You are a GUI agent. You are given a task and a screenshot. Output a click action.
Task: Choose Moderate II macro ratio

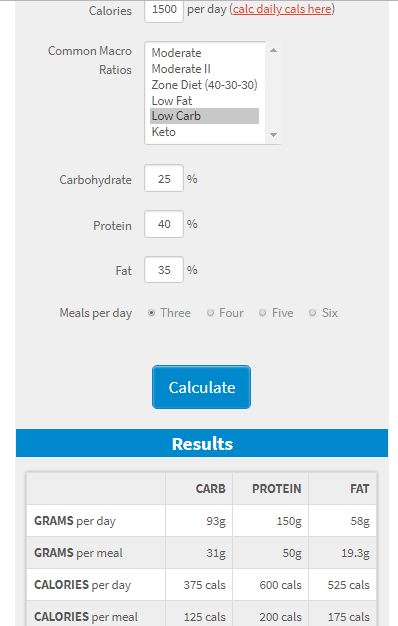point(204,69)
